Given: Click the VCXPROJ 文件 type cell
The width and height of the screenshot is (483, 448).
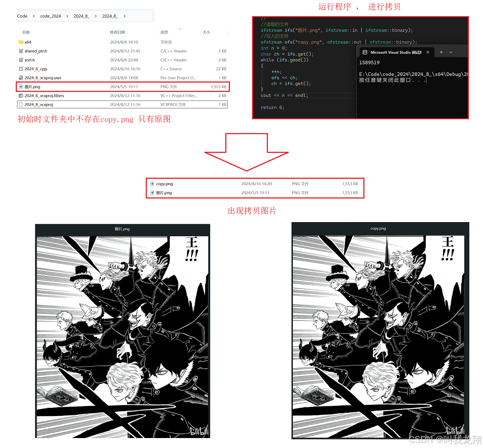Looking at the screenshot, I should point(173,105).
